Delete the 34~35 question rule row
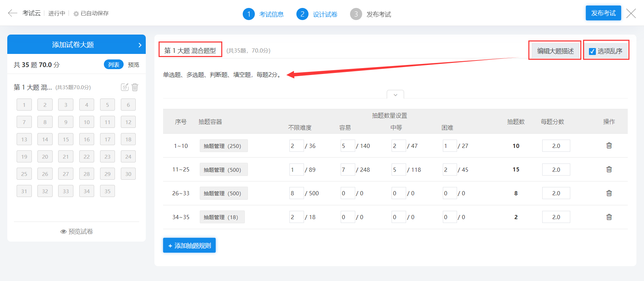Image resolution: width=644 pixels, height=281 pixels. pos(609,217)
